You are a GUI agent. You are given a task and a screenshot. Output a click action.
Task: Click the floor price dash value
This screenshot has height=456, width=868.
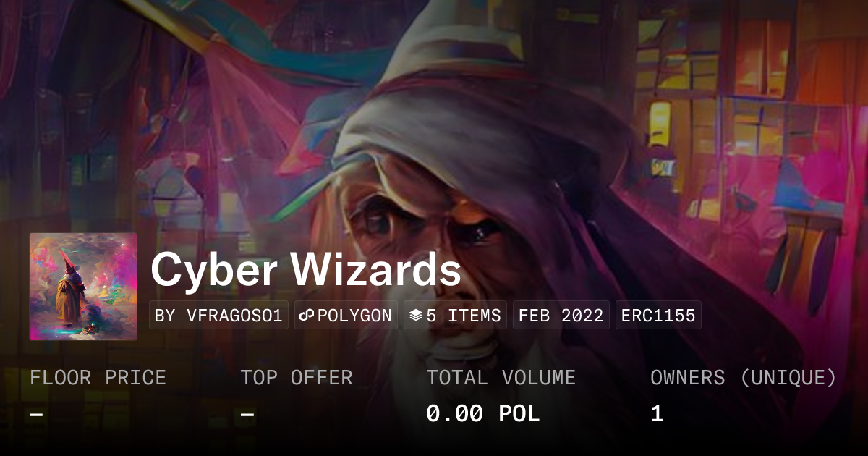click(37, 415)
